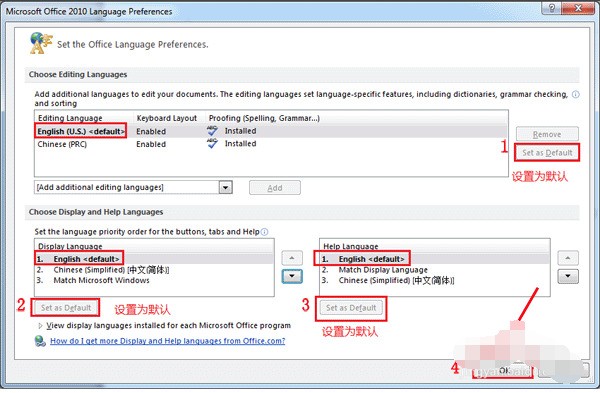Select 'English <default>' in Help Language list
Viewport: 600px width, 393px height.
pyautogui.click(x=435, y=259)
